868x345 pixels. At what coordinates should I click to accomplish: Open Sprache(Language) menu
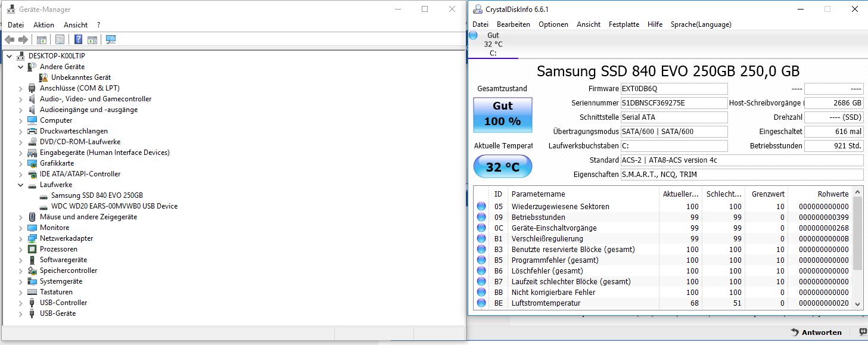tap(701, 24)
